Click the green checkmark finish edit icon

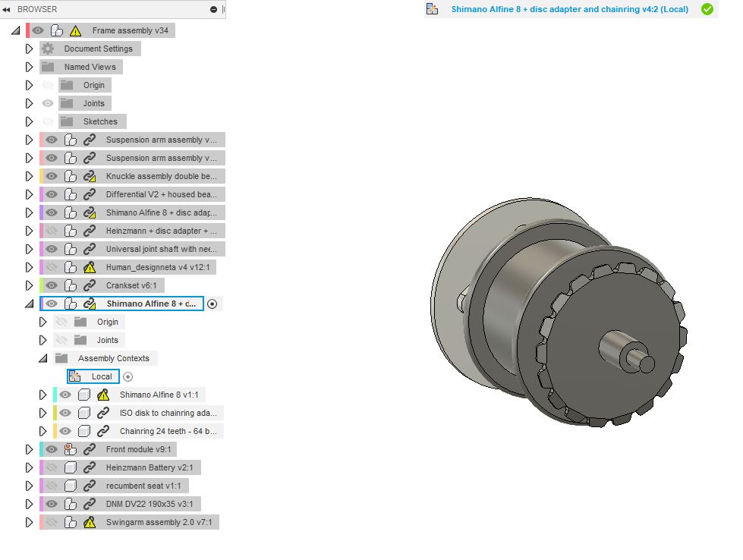pyautogui.click(x=707, y=9)
